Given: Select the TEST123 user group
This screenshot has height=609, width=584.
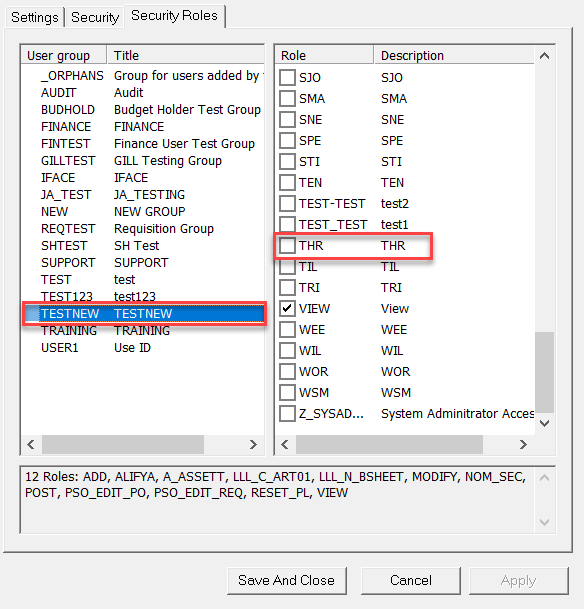Looking at the screenshot, I should tap(143, 297).
